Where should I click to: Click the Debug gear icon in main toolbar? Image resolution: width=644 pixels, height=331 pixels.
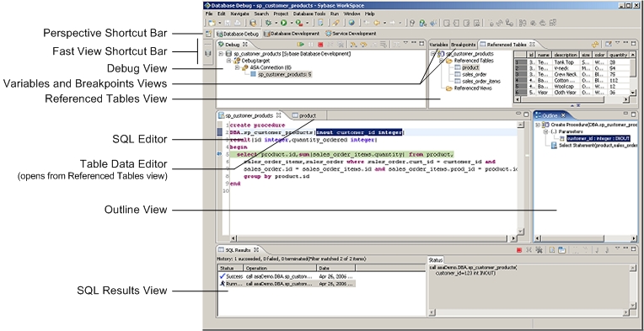[x=268, y=23]
